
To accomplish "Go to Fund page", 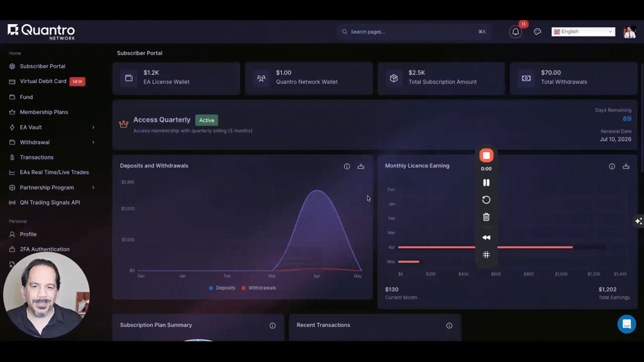I will (26, 97).
